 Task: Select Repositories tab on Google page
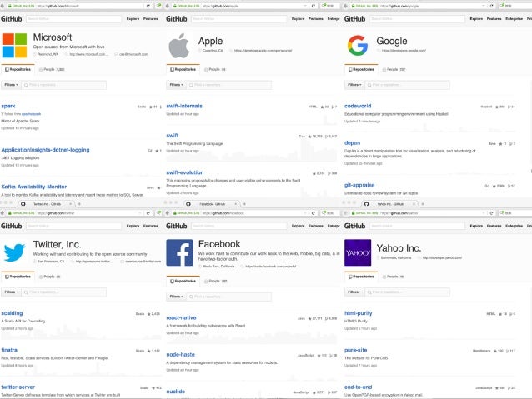coord(361,69)
